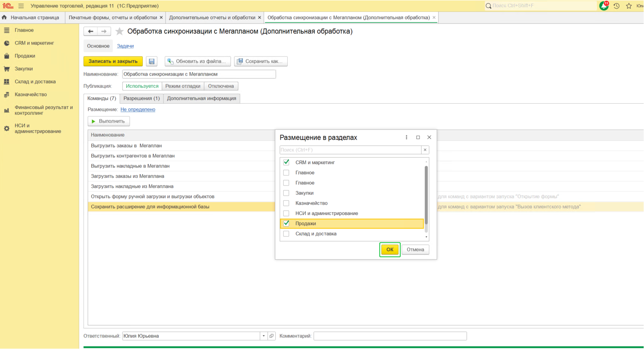Image resolution: width=644 pixels, height=349 pixels.
Task: Go back with left arrow
Action: tap(90, 31)
